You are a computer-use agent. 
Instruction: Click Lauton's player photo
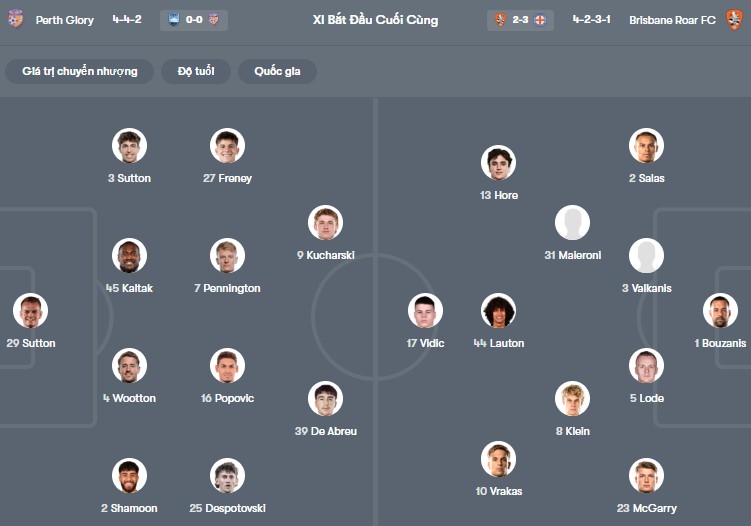pyautogui.click(x=498, y=311)
